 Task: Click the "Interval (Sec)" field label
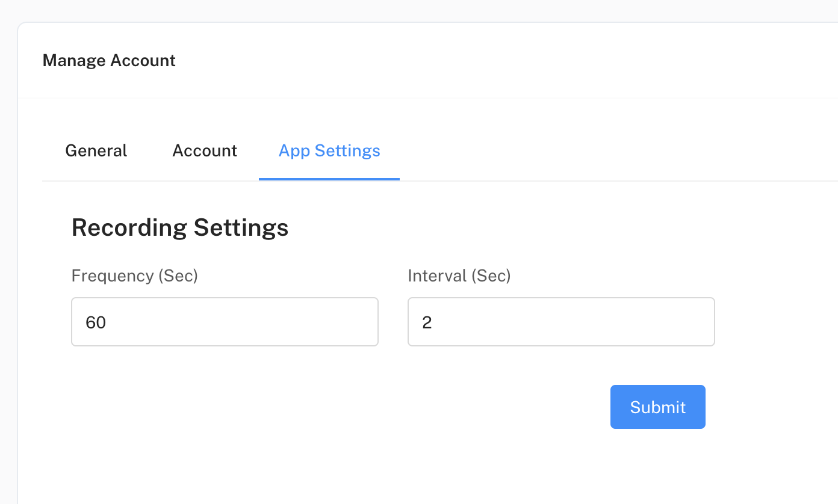tap(459, 275)
